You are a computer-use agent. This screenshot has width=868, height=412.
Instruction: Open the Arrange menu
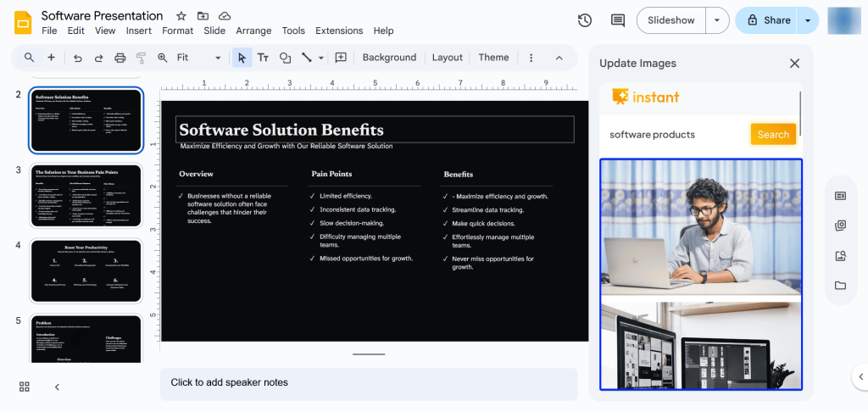coord(253,31)
